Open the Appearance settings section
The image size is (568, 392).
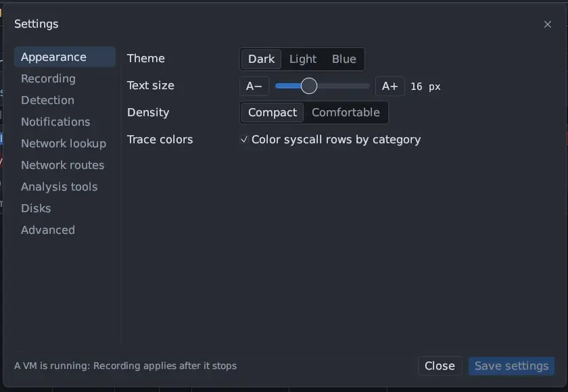pos(65,57)
